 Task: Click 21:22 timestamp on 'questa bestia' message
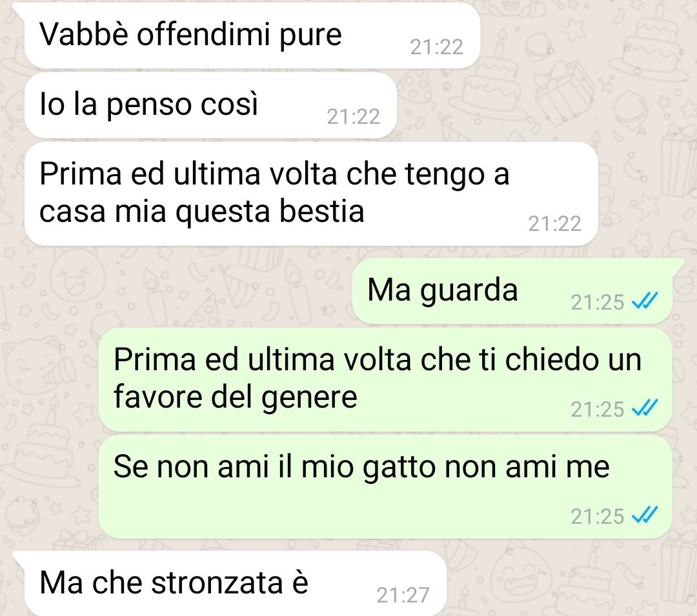pos(555,224)
